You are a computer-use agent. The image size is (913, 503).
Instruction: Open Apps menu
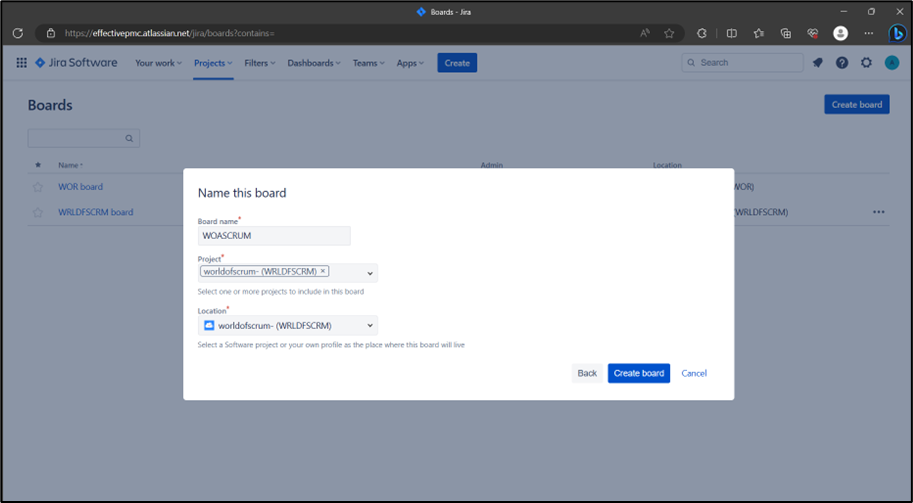coord(411,63)
